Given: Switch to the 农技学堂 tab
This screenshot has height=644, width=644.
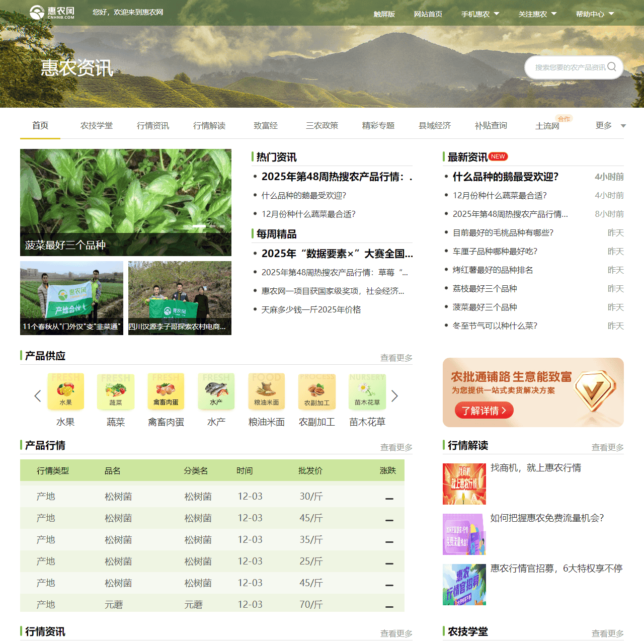Looking at the screenshot, I should coord(97,126).
